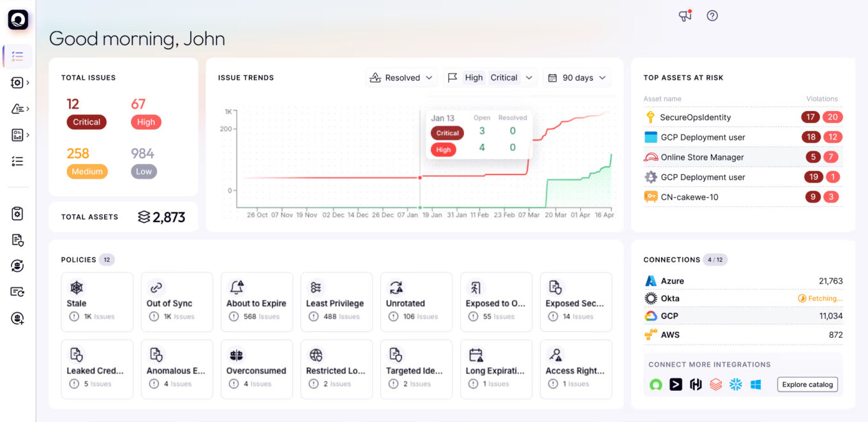The width and height of the screenshot is (868, 422).
Task: Click the Overconsumed policy icon
Action: [236, 355]
